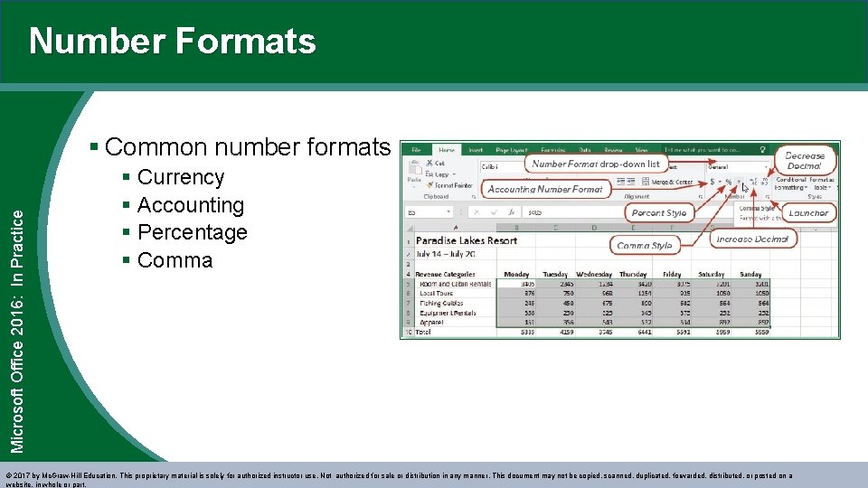Click the Monday column heading cell
868x488 pixels.
516,274
